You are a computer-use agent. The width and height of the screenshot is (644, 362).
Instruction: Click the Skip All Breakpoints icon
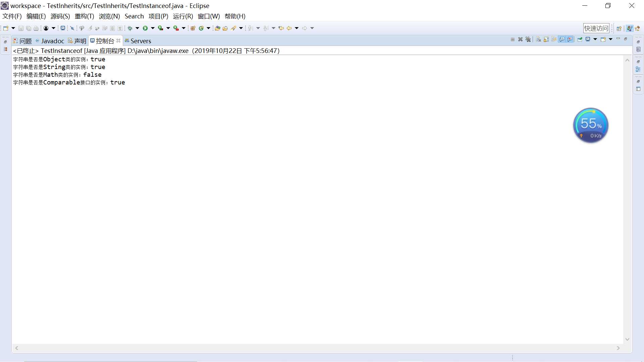coord(72,28)
